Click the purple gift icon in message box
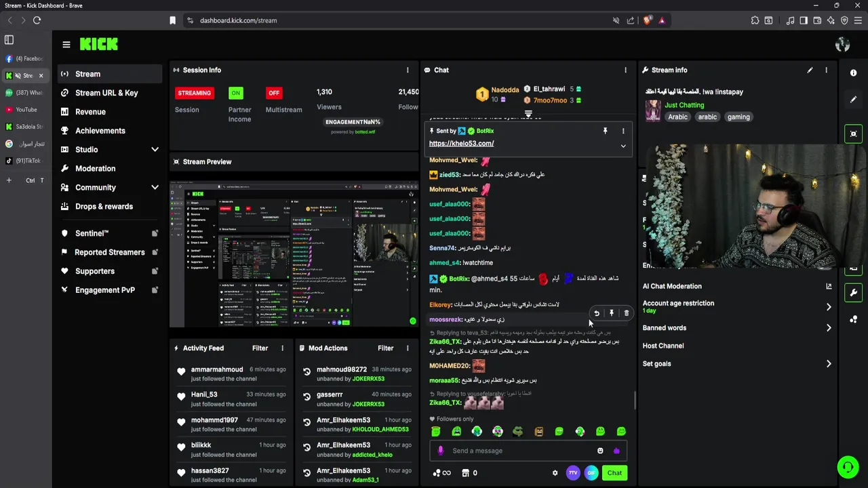Viewport: 868px width, 488px height. pos(616,451)
